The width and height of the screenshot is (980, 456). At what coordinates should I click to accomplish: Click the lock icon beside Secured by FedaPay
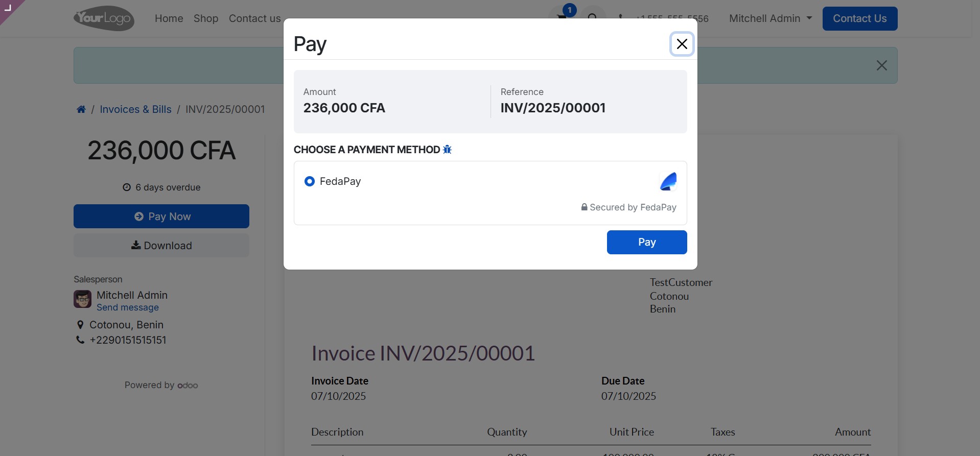click(584, 207)
